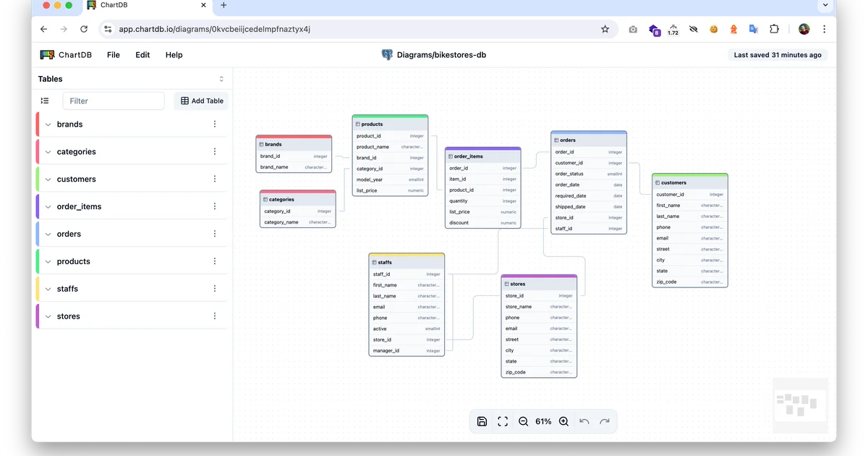868x456 pixels.
Task: Open the File menu
Action: 114,55
